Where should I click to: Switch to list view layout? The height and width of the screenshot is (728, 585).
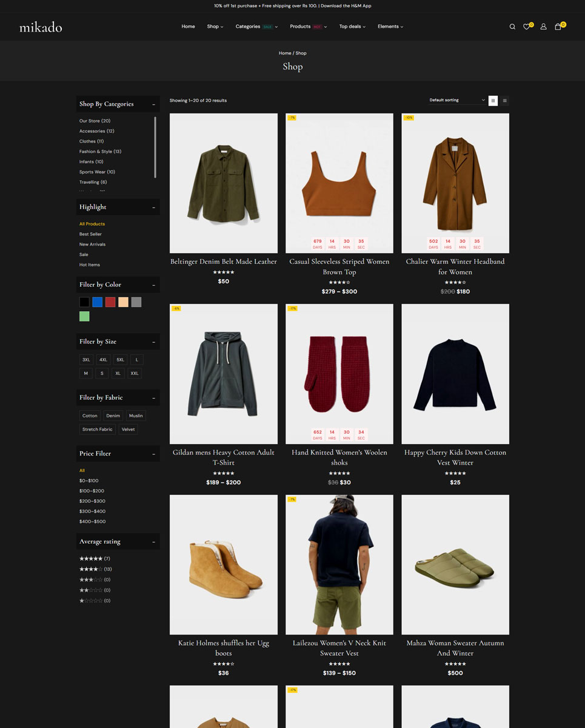(x=504, y=101)
